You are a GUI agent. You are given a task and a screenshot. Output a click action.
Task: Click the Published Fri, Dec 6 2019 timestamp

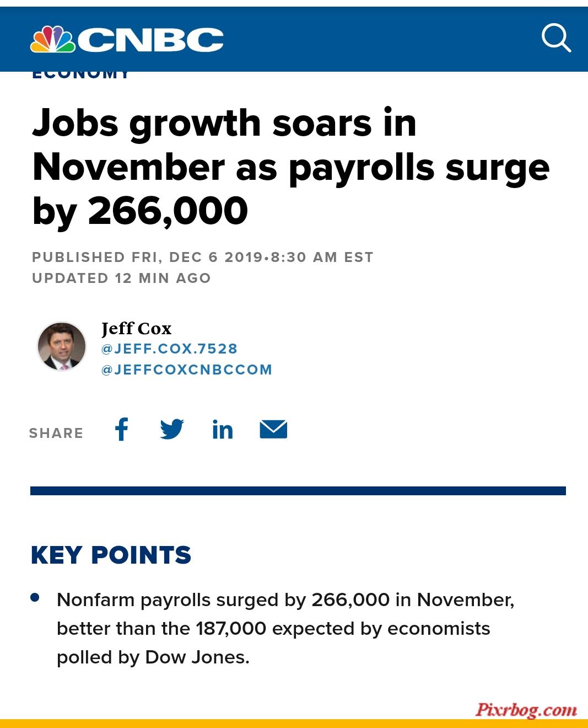(203, 257)
